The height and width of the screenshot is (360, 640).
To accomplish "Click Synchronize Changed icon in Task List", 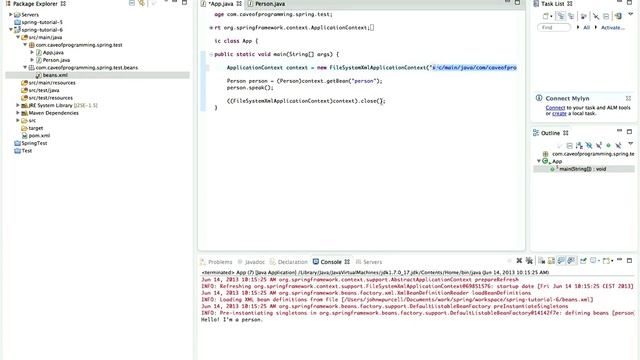I will pyautogui.click(x=618, y=16).
